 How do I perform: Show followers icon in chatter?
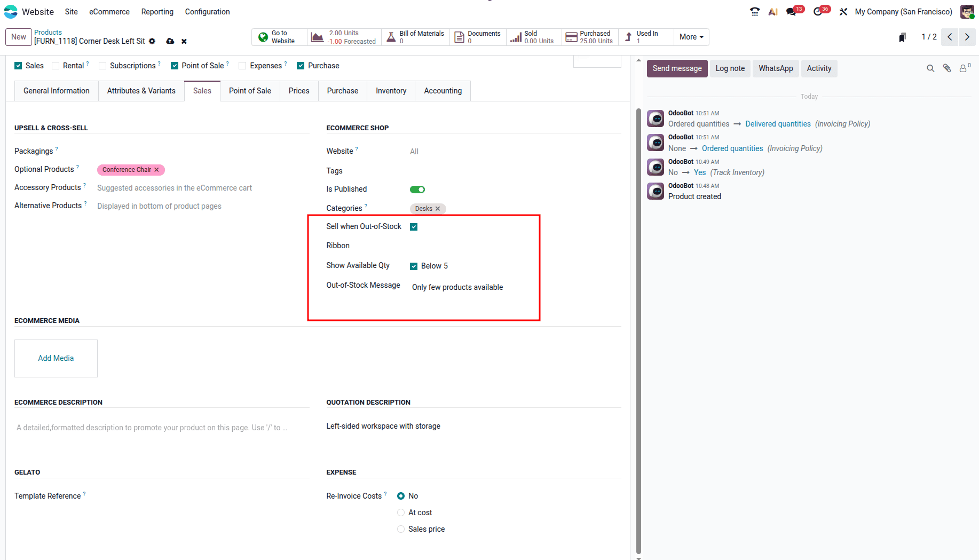[x=965, y=68]
